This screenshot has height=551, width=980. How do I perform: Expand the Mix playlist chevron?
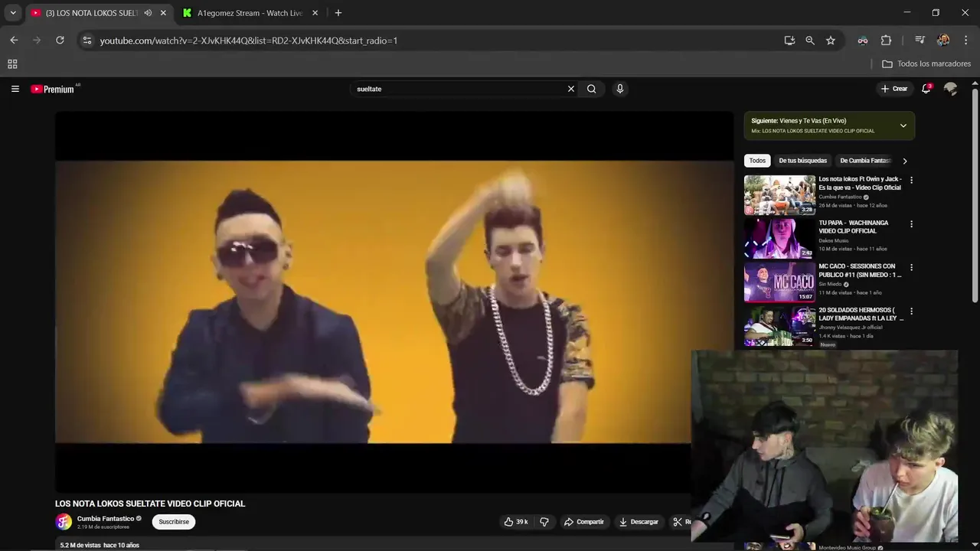click(903, 126)
